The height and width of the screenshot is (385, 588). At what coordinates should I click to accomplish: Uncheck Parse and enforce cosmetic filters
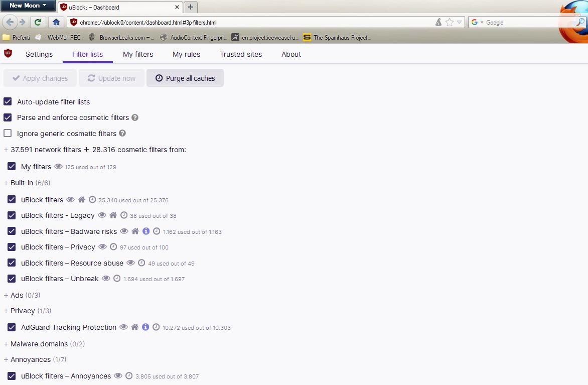[8, 117]
